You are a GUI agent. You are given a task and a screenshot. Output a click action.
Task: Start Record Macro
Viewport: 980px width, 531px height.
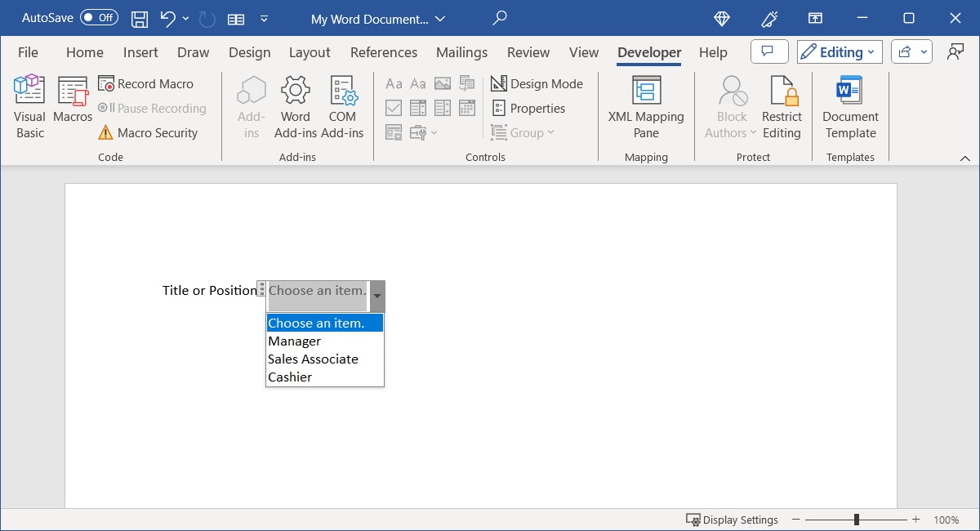pyautogui.click(x=145, y=83)
